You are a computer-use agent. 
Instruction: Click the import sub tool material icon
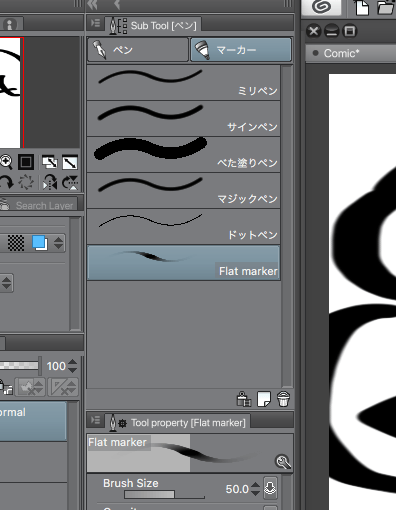pyautogui.click(x=244, y=399)
